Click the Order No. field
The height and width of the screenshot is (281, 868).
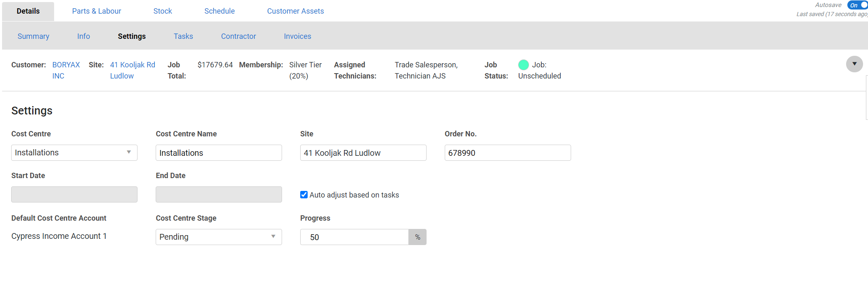(x=508, y=153)
